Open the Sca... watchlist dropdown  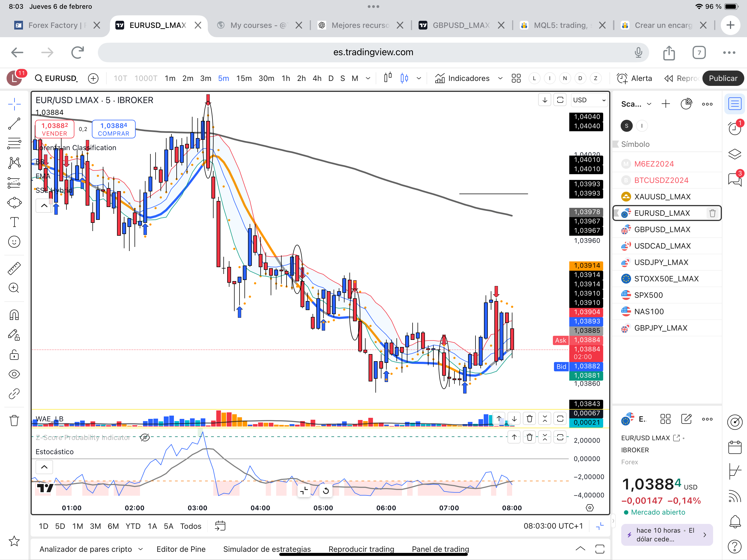[636, 104]
